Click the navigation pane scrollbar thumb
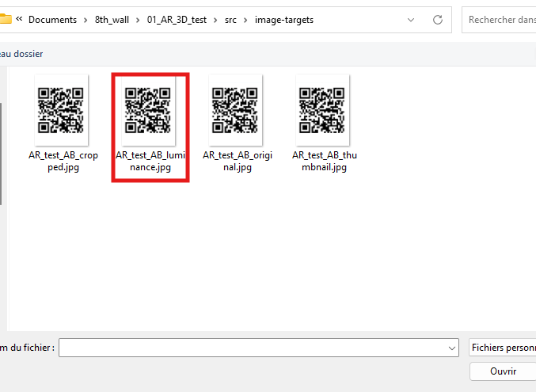 (1, 154)
